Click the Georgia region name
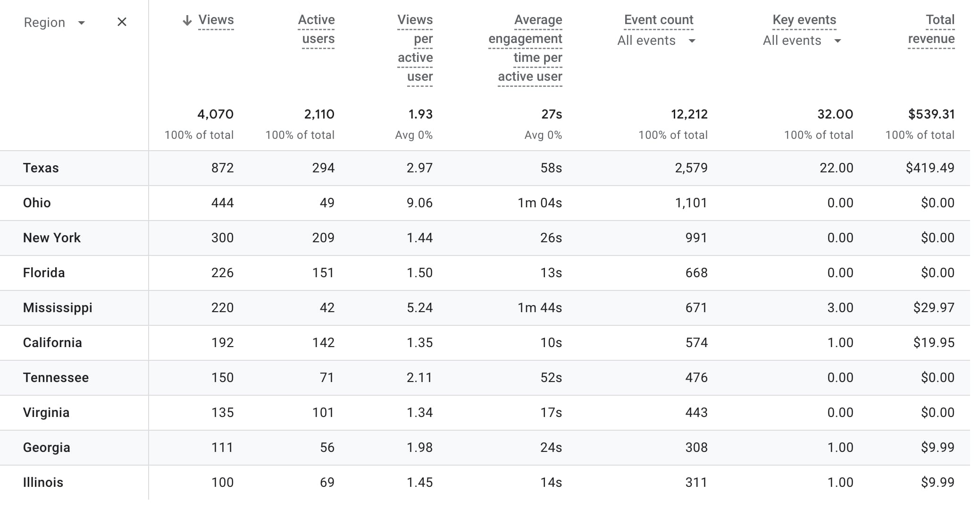Viewport: 980px width, 510px height. [47, 448]
